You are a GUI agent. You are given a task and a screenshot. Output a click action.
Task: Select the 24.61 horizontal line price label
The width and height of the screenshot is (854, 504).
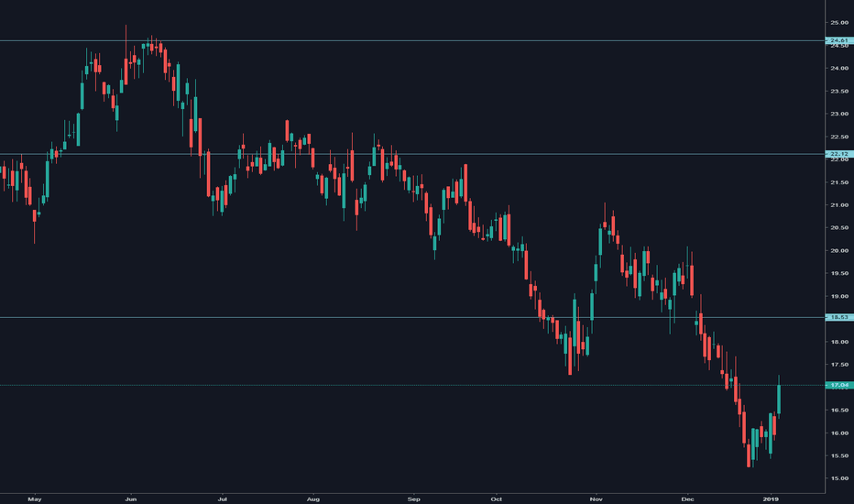[x=839, y=40]
